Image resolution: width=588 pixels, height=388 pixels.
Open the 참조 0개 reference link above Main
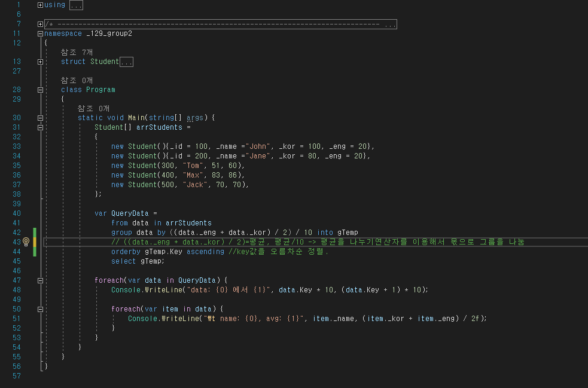tap(93, 108)
